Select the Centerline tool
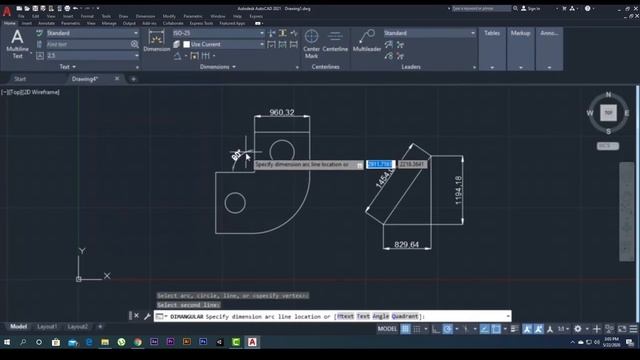640x360 pixels. point(335,41)
